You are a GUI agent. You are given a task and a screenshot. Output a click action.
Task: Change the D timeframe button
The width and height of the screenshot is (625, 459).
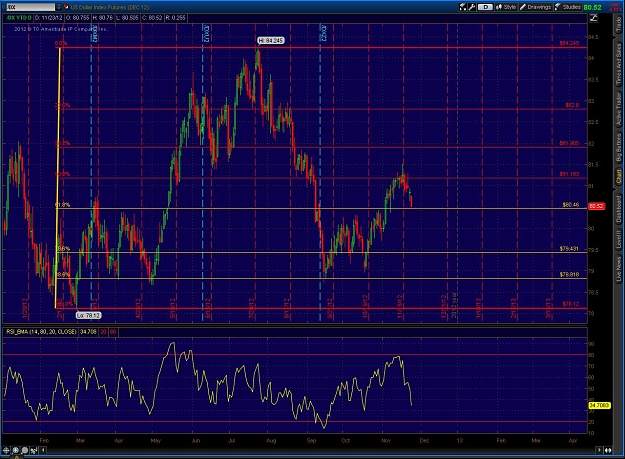click(x=485, y=7)
